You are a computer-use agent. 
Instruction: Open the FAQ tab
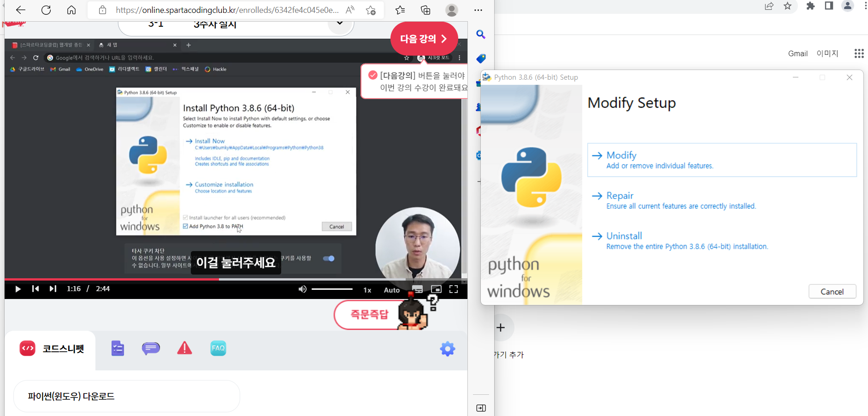[x=218, y=348]
